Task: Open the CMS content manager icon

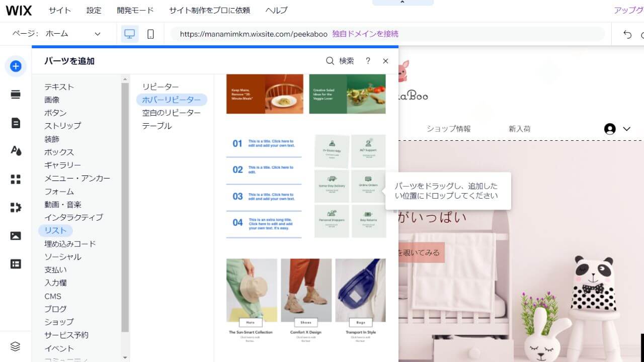Action: pos(15,263)
